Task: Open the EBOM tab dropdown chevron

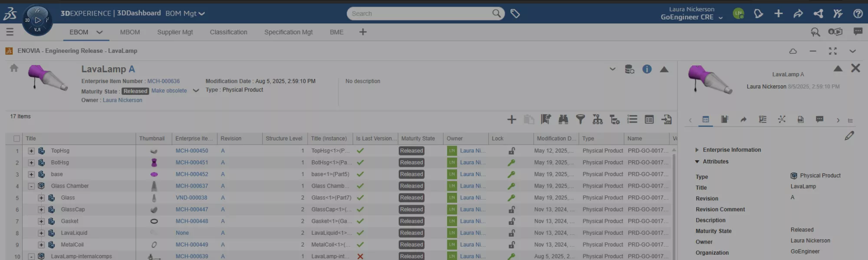Action: point(99,32)
